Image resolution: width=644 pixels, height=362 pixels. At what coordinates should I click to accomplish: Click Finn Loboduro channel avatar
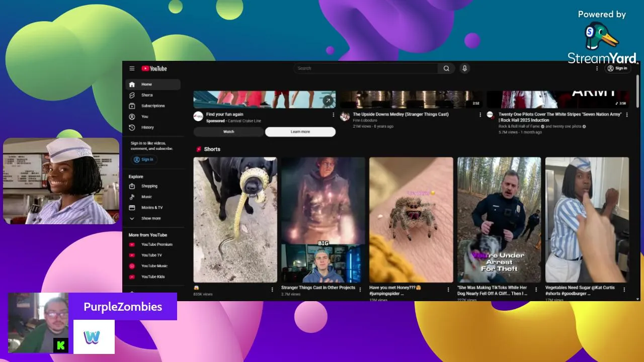tap(345, 117)
